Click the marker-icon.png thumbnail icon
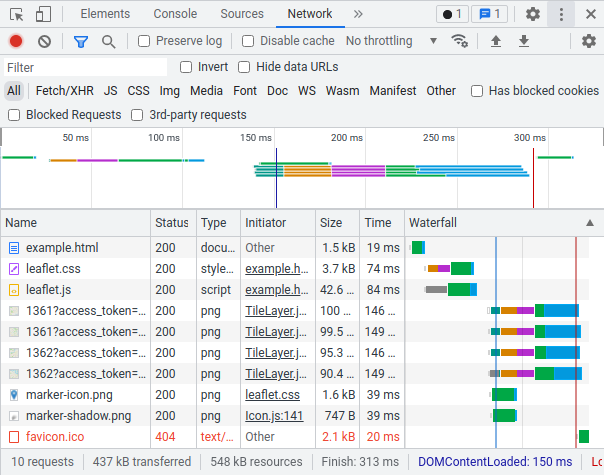 pyautogui.click(x=14, y=395)
